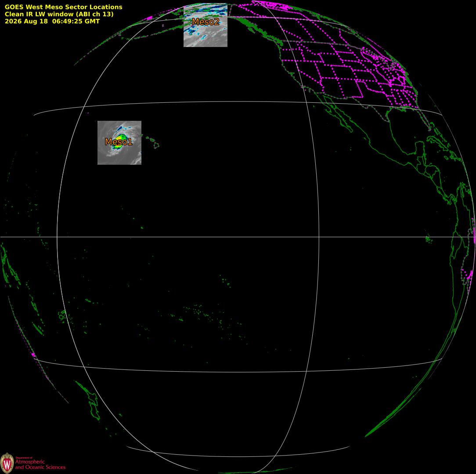Click the Galapagos Islands outline near the equator
This screenshot has width=476, height=474.
tap(429, 239)
